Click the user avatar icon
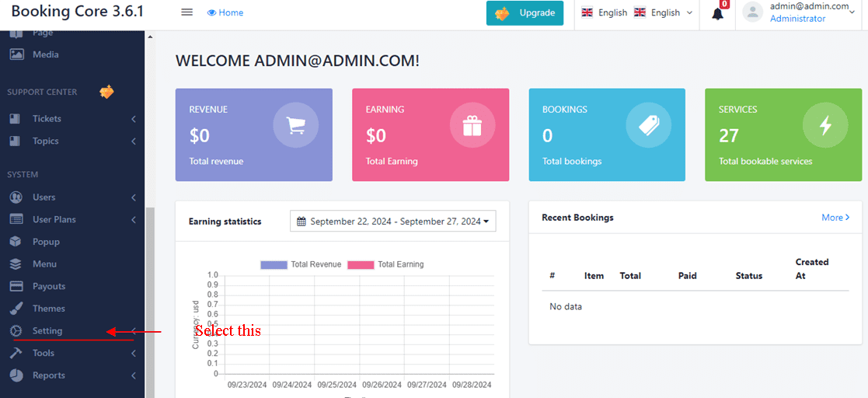This screenshot has width=868, height=398. click(752, 12)
